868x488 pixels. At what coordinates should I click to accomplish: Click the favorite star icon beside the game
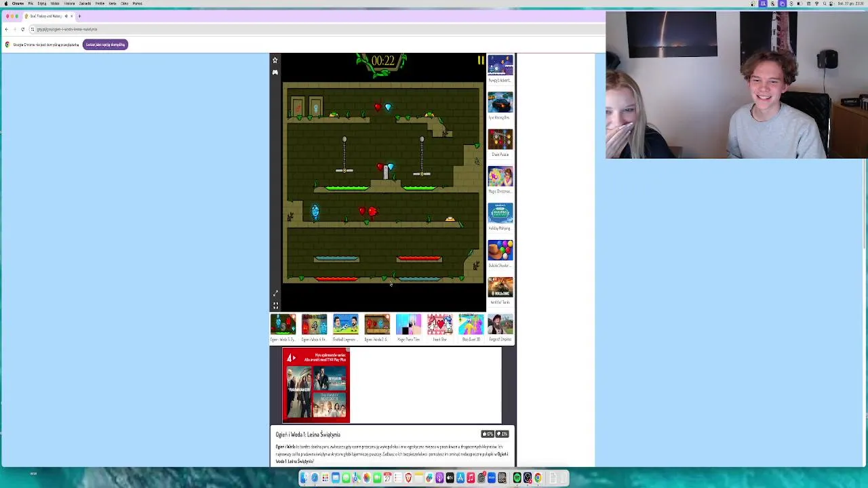click(x=275, y=60)
